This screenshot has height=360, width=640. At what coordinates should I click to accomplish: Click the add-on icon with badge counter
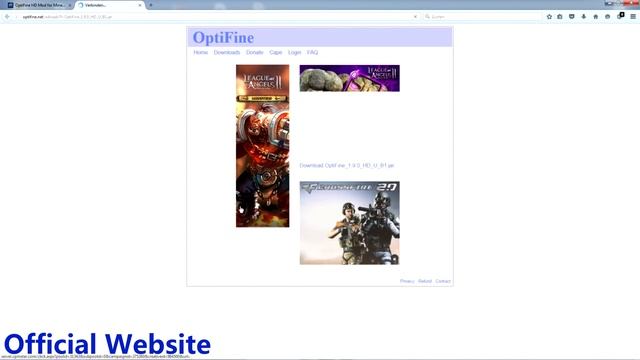pyautogui.click(x=620, y=16)
